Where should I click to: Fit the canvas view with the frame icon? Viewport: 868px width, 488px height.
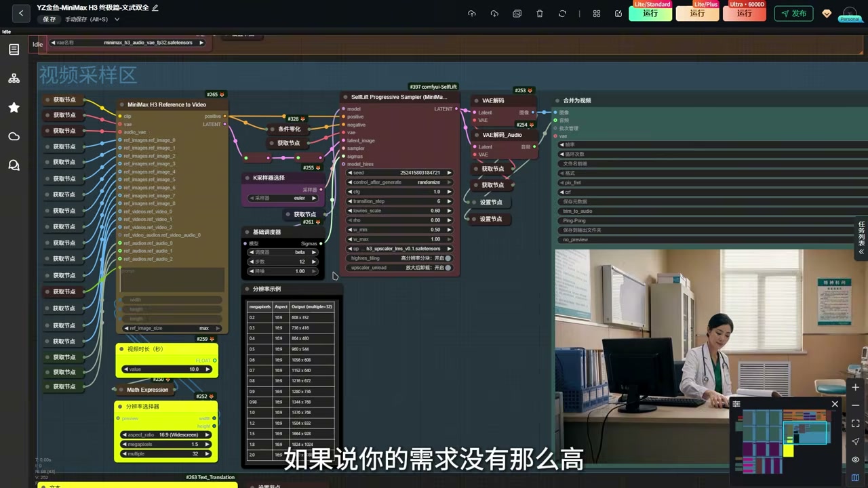point(855,424)
